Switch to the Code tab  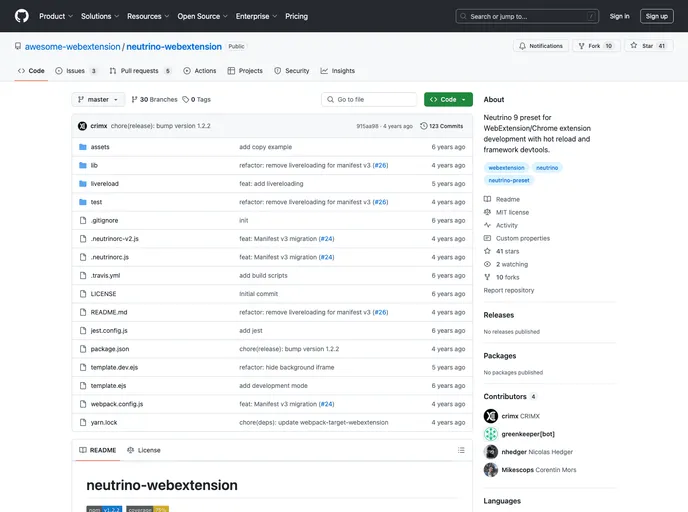tap(31, 71)
